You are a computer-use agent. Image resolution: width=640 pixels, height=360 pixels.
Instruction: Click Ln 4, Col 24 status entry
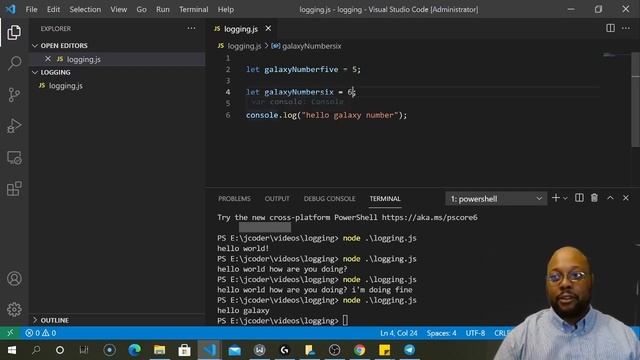click(399, 333)
